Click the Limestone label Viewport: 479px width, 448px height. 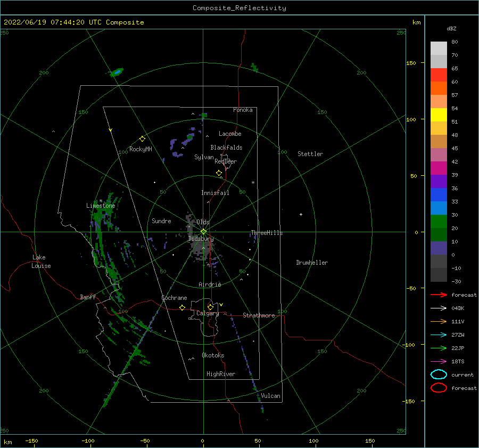pos(101,206)
